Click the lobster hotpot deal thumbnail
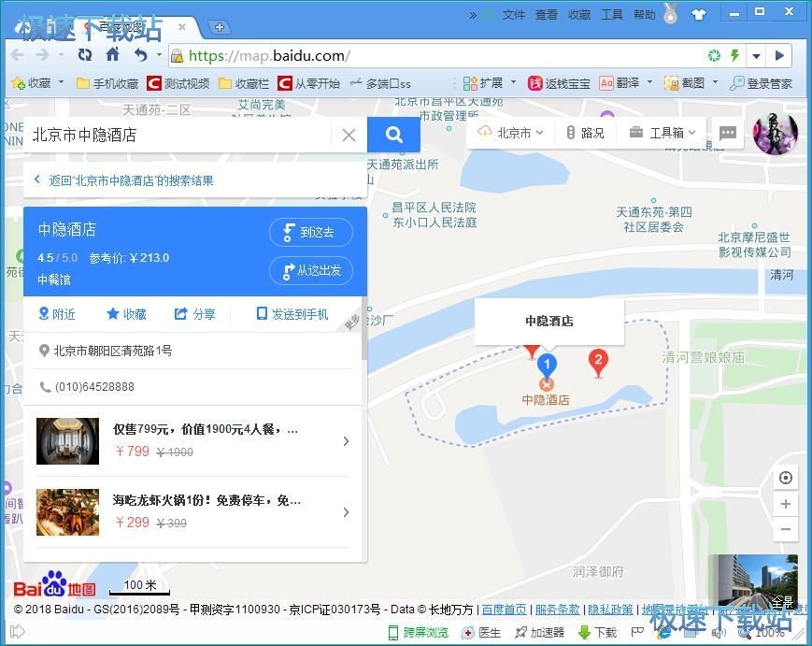Image resolution: width=812 pixels, height=646 pixels. point(67,511)
